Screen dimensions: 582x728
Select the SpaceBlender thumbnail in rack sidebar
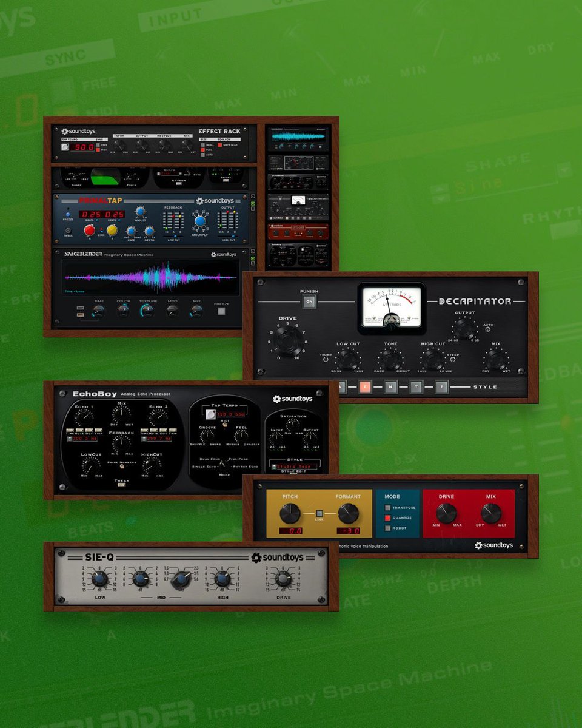(298, 138)
